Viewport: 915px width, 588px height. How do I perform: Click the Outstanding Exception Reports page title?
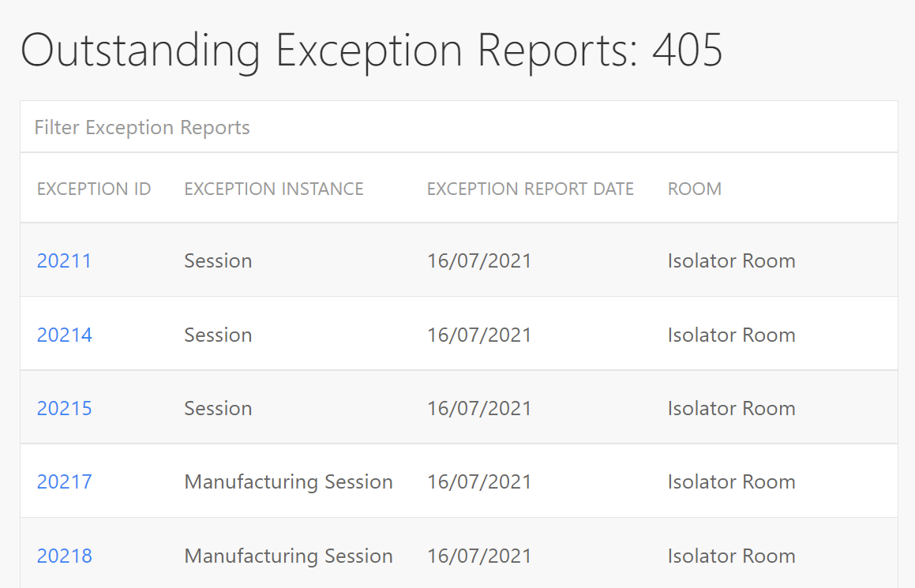click(372, 51)
